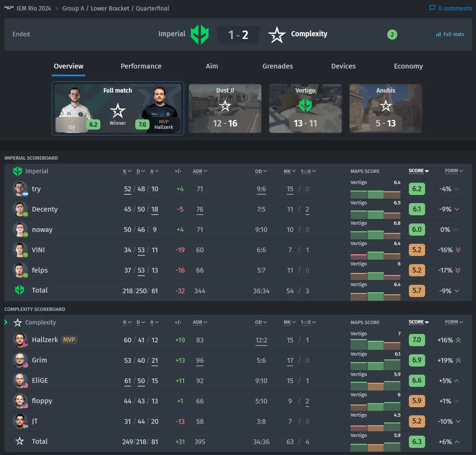The height and width of the screenshot is (455, 476).
Task: Open the Grenades tab
Action: [x=278, y=66]
